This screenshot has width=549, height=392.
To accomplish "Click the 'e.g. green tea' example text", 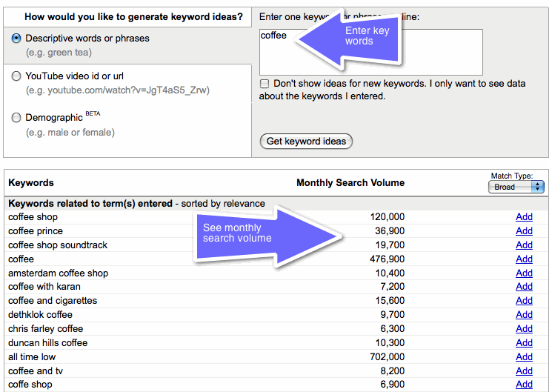I will click(59, 53).
